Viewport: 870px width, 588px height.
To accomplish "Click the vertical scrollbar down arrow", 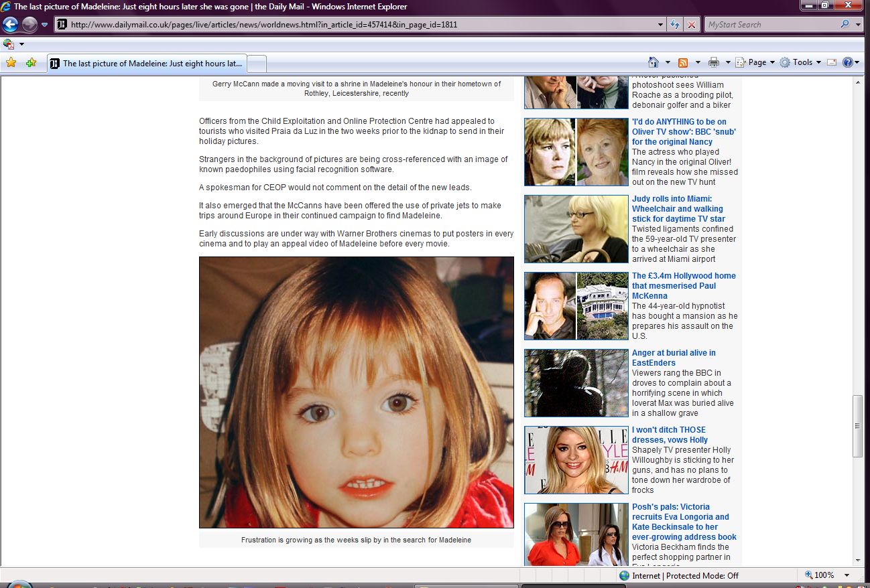I will pyautogui.click(x=857, y=560).
